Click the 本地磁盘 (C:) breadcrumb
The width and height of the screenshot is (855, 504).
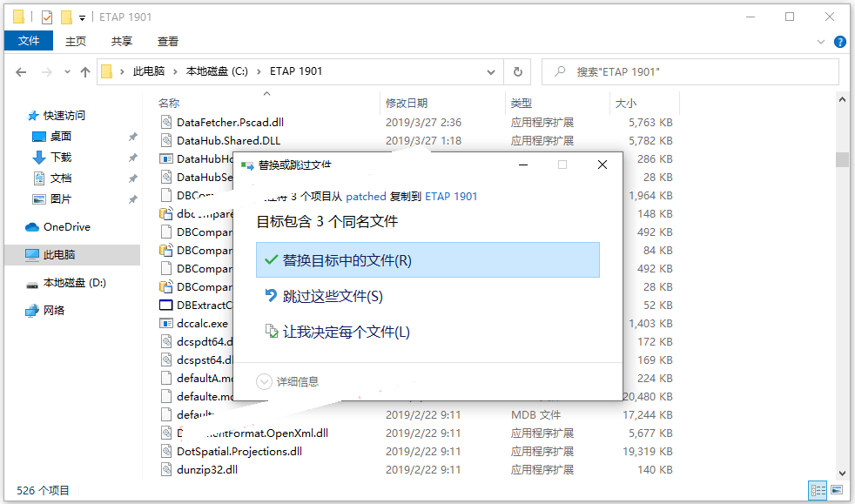217,71
